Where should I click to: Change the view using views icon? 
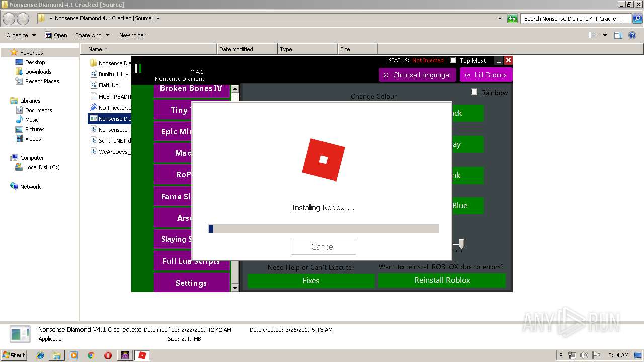[593, 35]
